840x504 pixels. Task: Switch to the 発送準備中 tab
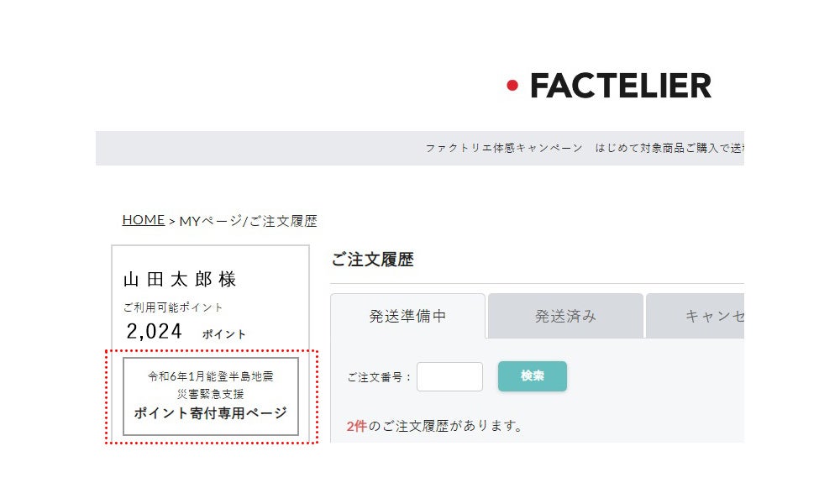[x=407, y=317]
